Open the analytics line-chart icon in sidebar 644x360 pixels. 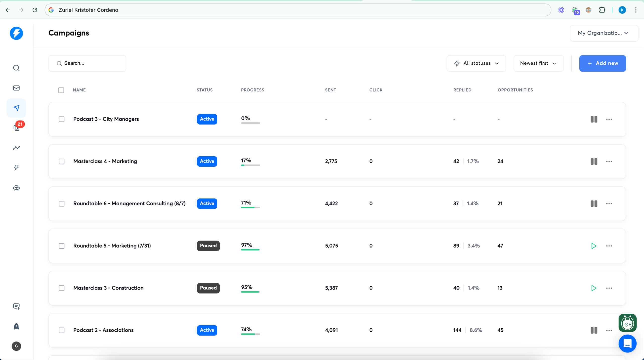pos(16,148)
